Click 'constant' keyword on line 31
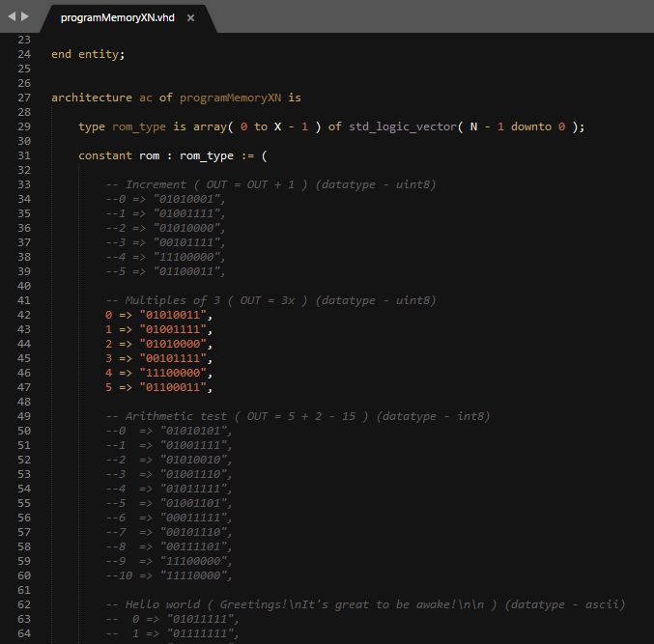Screen dimensions: 654x644 pos(105,155)
